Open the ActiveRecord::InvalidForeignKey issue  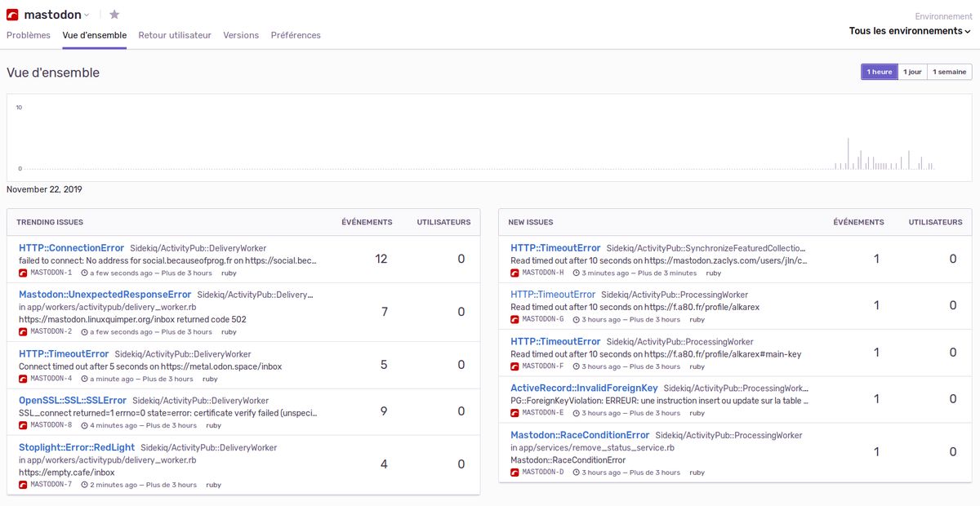584,388
